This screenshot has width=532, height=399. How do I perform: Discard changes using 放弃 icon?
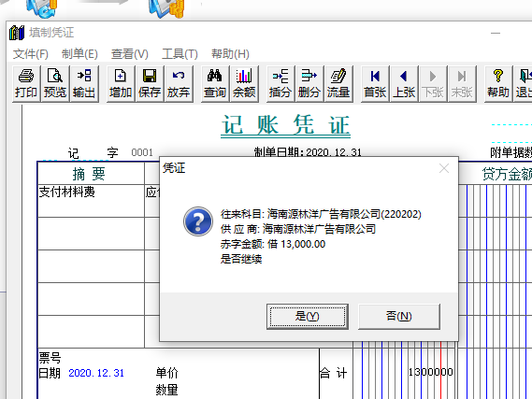pos(179,84)
